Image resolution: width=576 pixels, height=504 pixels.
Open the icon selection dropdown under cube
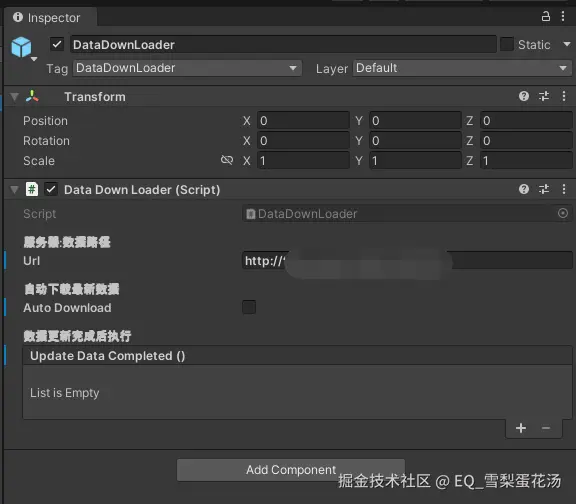coord(34,59)
